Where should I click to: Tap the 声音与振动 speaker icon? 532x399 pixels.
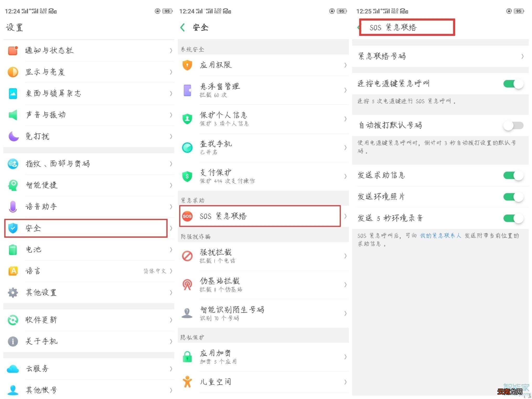coord(13,115)
